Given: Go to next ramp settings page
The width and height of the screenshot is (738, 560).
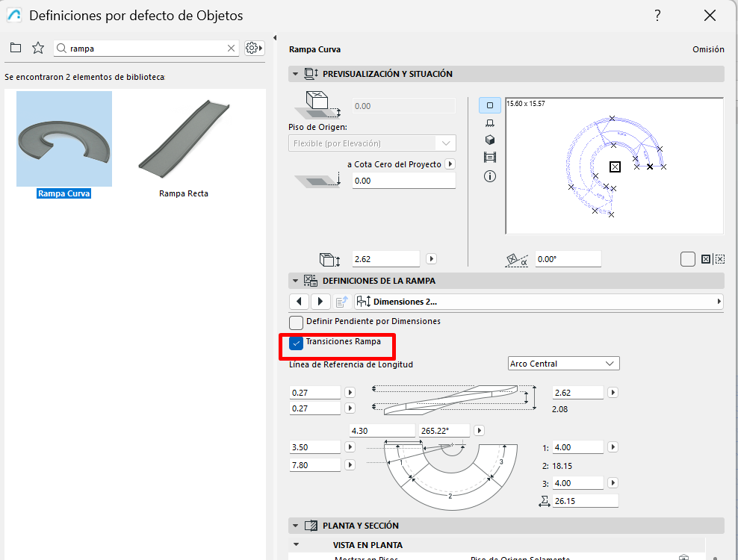Looking at the screenshot, I should coord(320,302).
